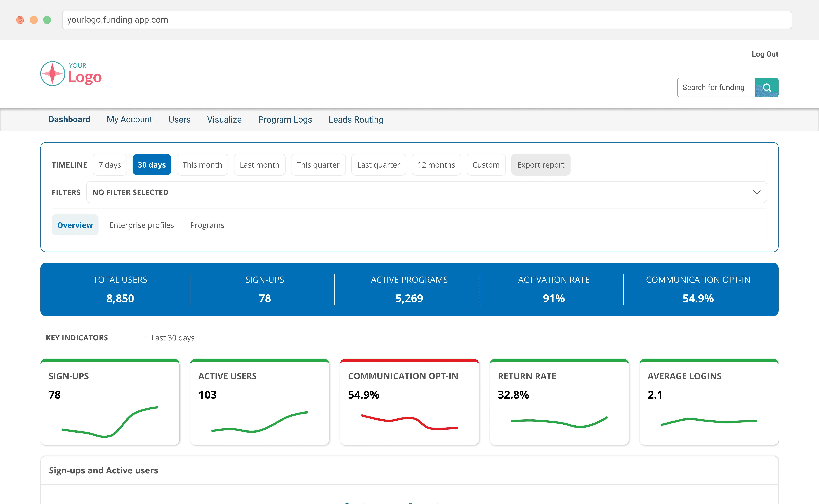The height and width of the screenshot is (504, 819).
Task: Click the Sign-ups sparkline card
Action: pos(110,402)
